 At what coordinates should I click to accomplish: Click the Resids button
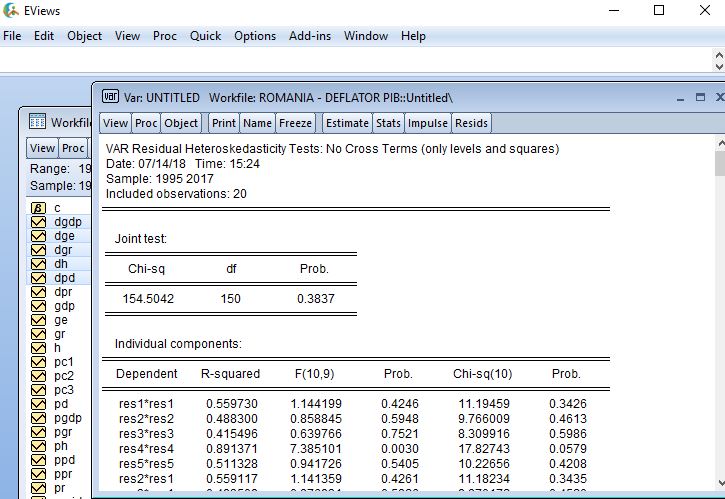pyautogui.click(x=471, y=123)
